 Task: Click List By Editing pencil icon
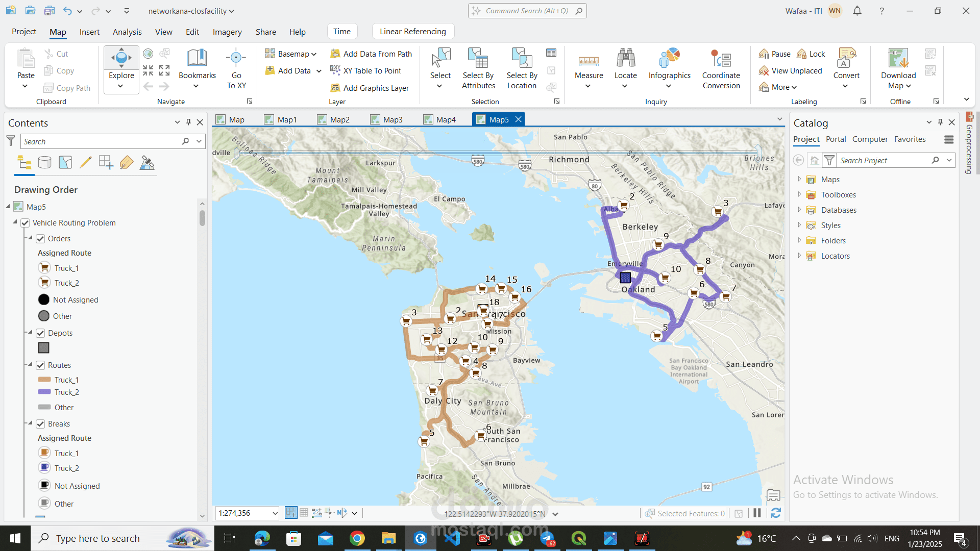[x=86, y=163]
